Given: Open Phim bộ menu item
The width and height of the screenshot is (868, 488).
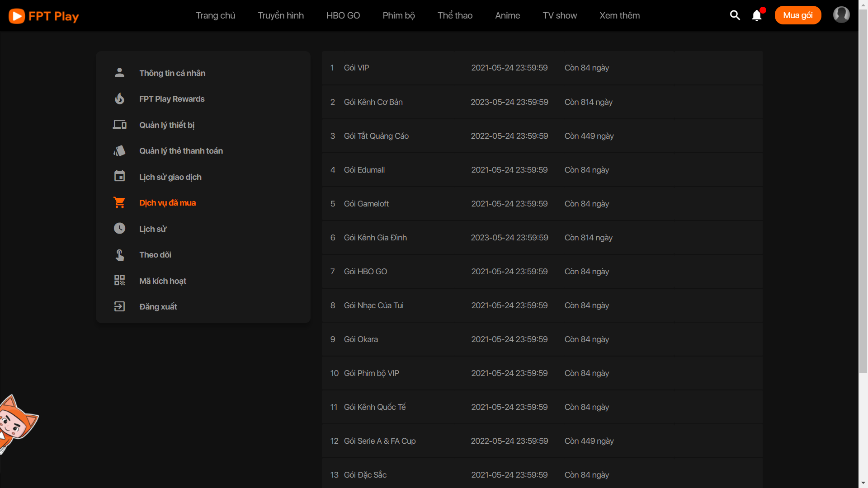Looking at the screenshot, I should [399, 15].
